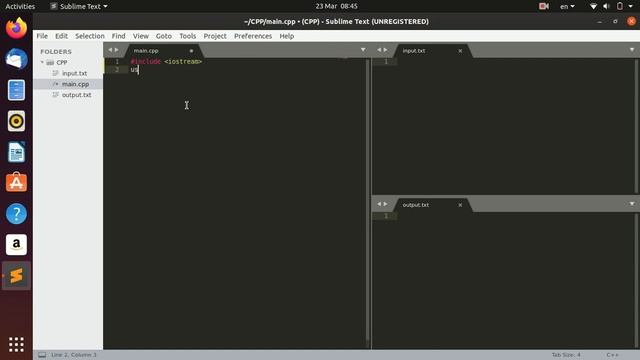Open the system menu arrow

tap(631, 6)
